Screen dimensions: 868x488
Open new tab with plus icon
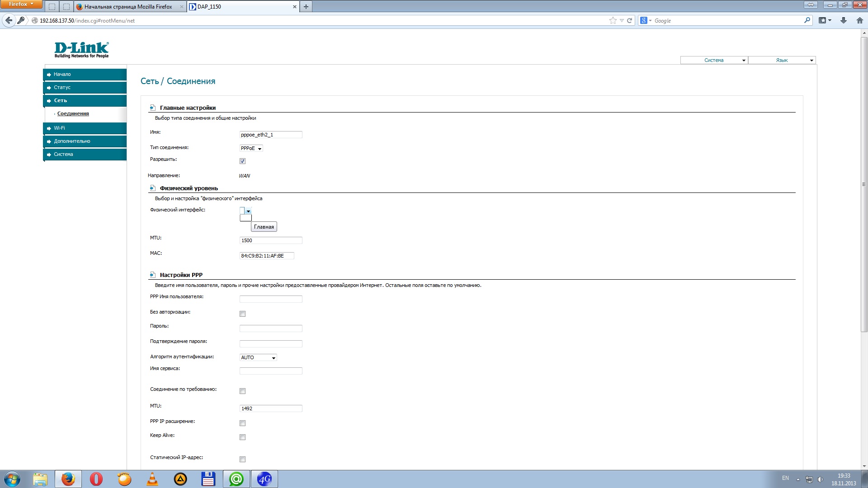coord(306,7)
